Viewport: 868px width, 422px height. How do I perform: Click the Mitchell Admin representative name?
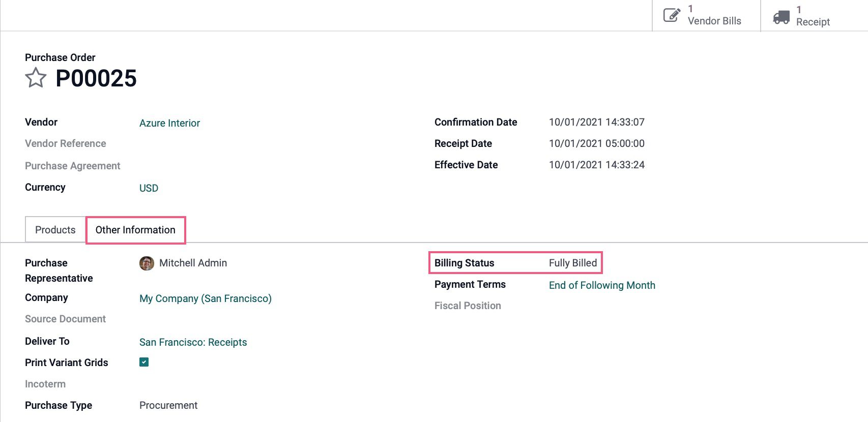coord(193,263)
